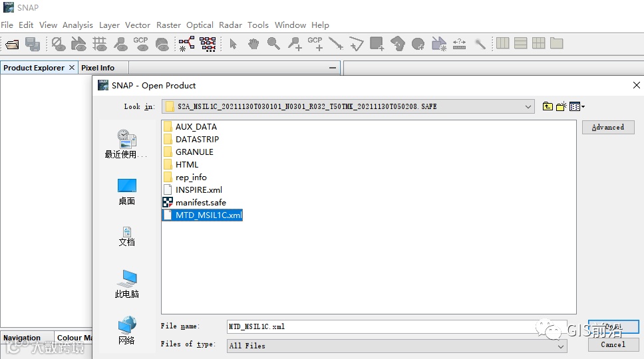This screenshot has width=644, height=359.
Task: Click the tile single window icon
Action: 557,43
